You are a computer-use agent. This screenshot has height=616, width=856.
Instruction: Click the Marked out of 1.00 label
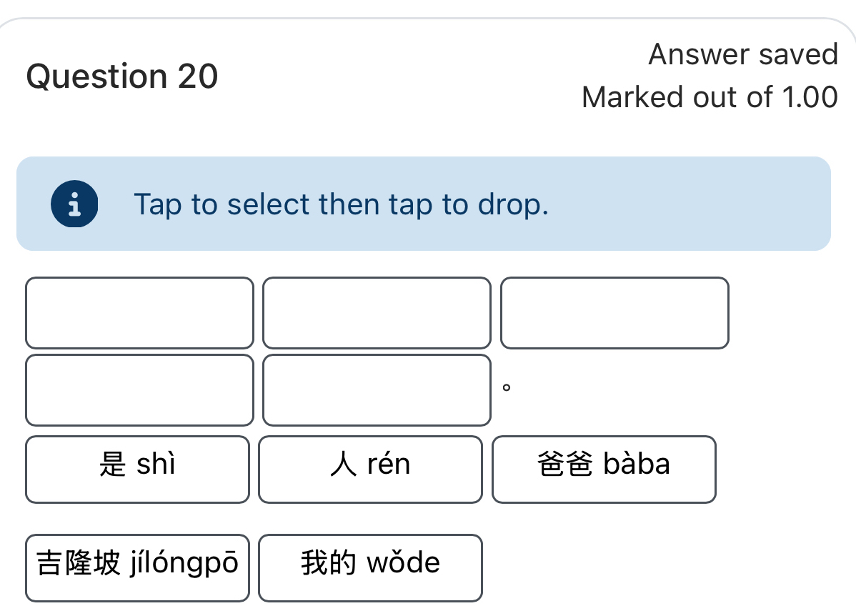coord(710,97)
